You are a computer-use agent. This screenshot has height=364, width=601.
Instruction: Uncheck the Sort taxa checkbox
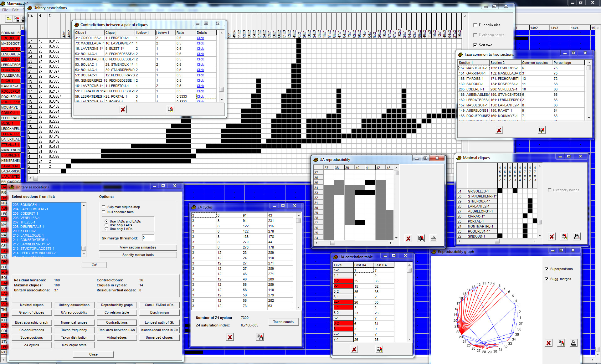coord(475,45)
